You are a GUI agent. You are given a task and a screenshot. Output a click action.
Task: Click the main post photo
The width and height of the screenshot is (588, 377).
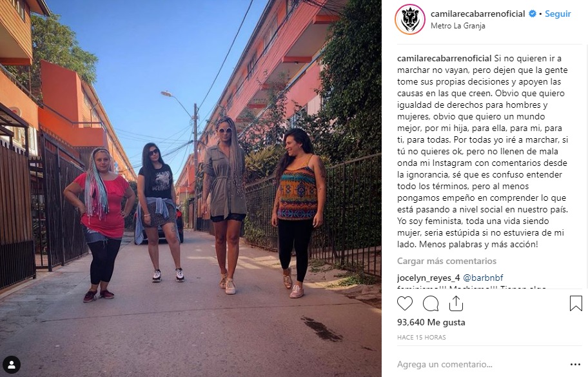click(191, 188)
